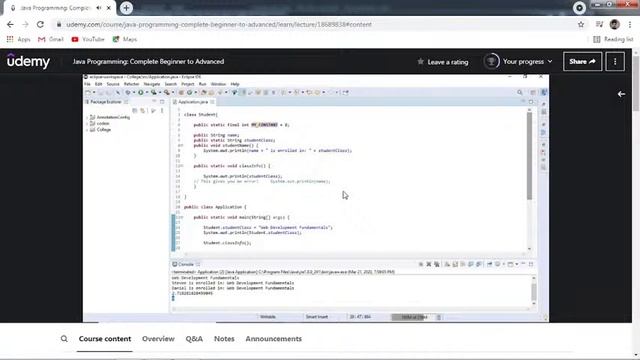The width and height of the screenshot is (640, 360).
Task: Reload the Udemy page
Action: point(40,24)
